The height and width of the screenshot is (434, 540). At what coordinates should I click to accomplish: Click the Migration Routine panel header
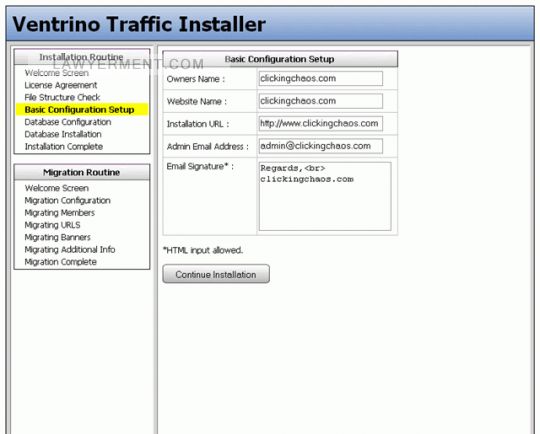(82, 172)
